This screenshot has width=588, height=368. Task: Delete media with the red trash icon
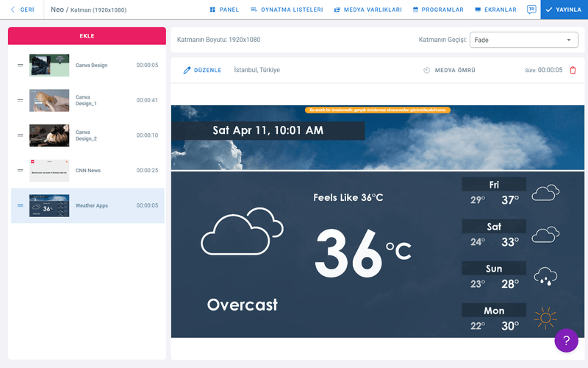[573, 70]
